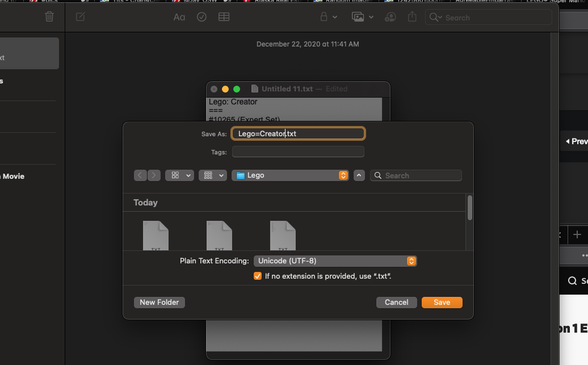The image size is (588, 365).
Task: Click the Tags input field
Action: [x=298, y=152]
